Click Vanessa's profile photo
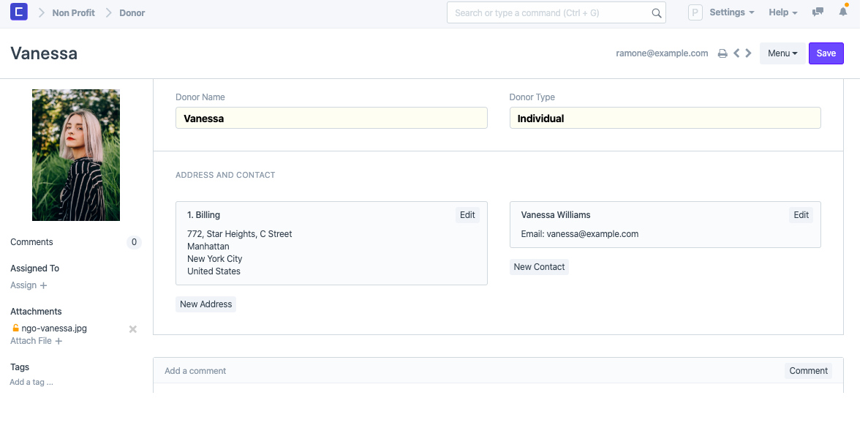868x447 pixels. click(76, 155)
